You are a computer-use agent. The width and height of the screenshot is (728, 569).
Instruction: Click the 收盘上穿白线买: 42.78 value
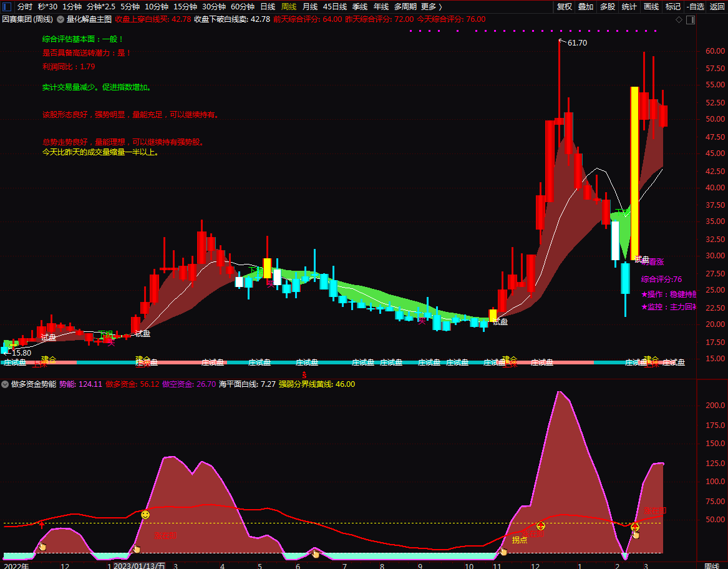pyautogui.click(x=153, y=19)
